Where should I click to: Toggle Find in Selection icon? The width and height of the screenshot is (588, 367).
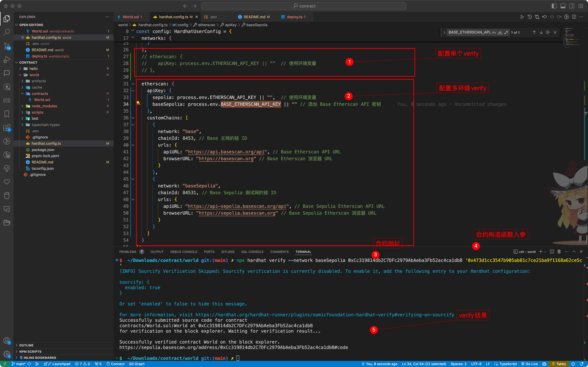pos(548,32)
